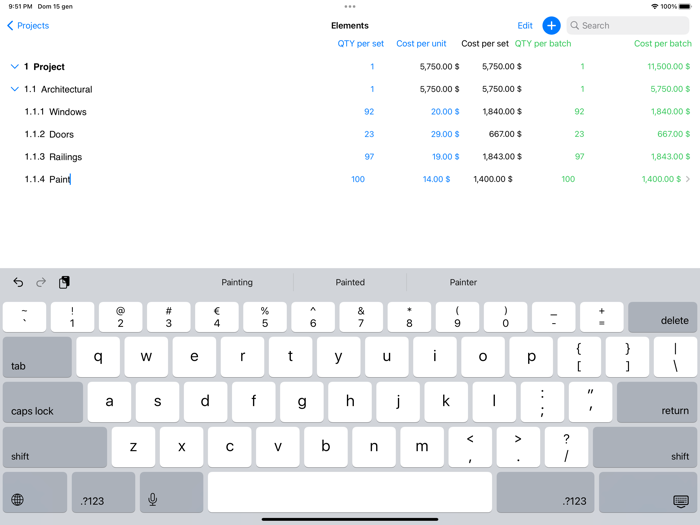This screenshot has width=700, height=525.
Task: Tap the letter m key
Action: coord(422,447)
